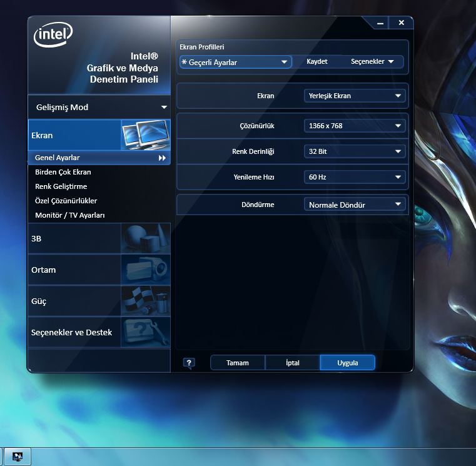The image size is (476, 466).
Task: Click the Tamam button
Action: click(238, 363)
